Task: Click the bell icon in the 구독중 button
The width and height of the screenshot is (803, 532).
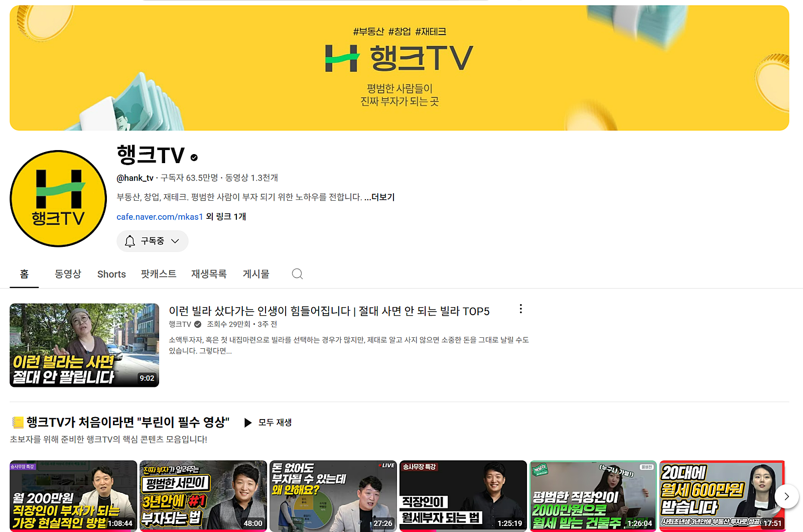Action: click(x=130, y=241)
